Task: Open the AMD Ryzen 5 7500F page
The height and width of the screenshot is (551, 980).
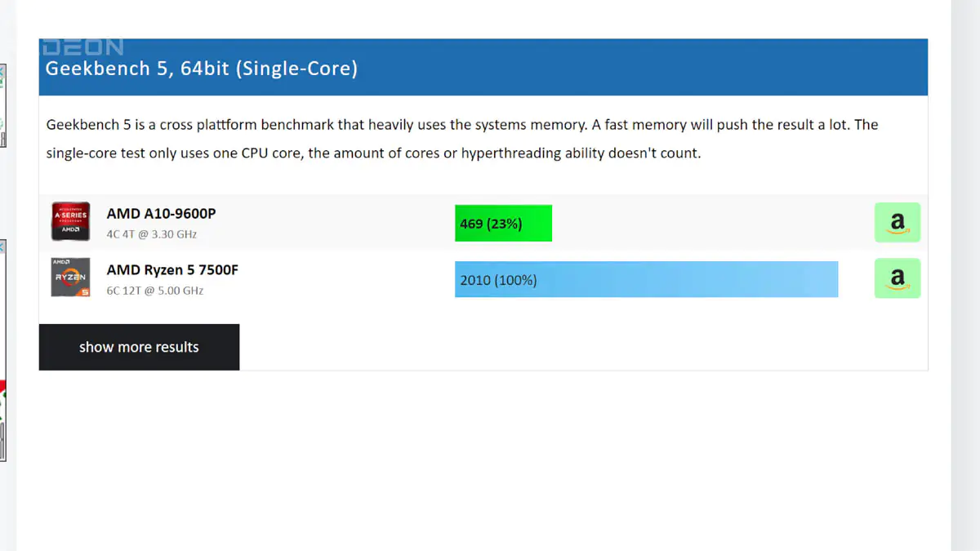Action: coord(172,270)
